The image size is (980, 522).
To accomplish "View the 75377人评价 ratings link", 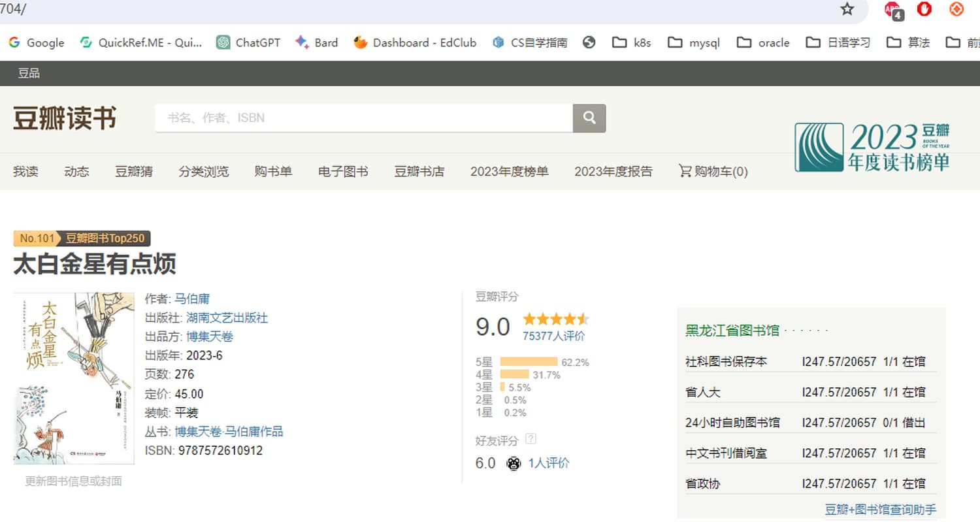I will click(x=553, y=336).
